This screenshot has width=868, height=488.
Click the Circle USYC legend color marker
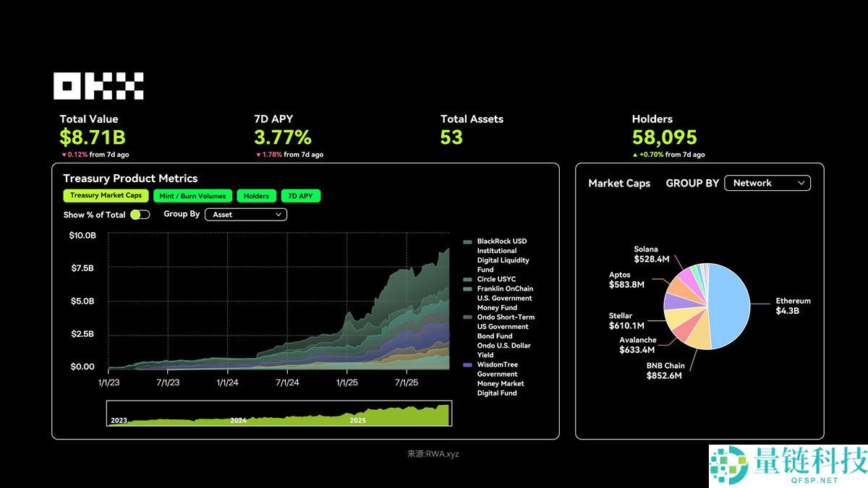[x=467, y=279]
